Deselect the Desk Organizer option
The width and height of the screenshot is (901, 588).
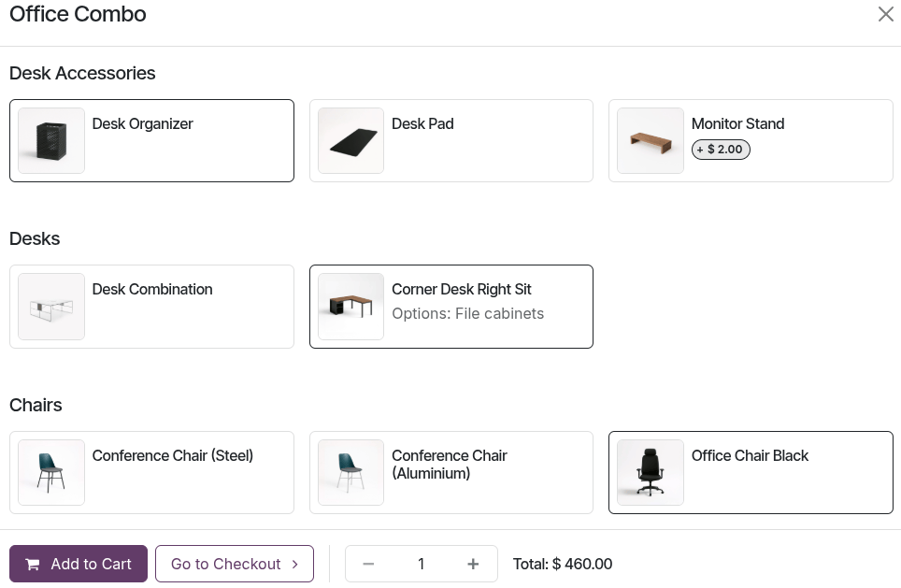[151, 140]
